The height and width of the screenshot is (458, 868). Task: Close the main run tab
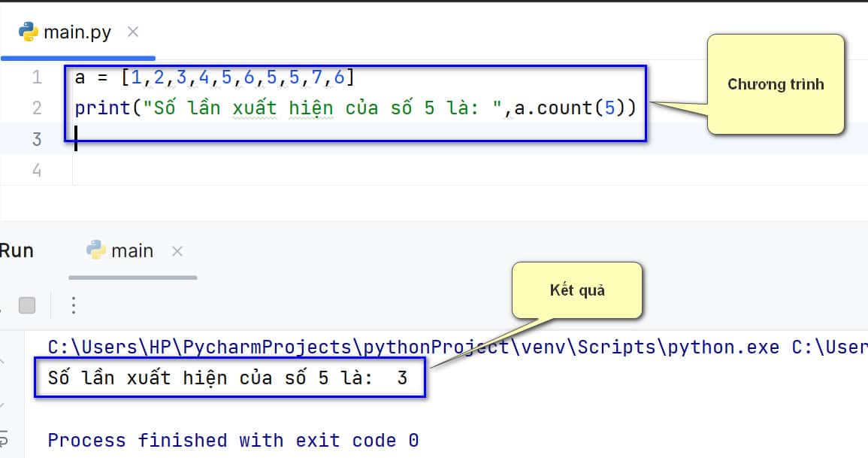tap(177, 251)
